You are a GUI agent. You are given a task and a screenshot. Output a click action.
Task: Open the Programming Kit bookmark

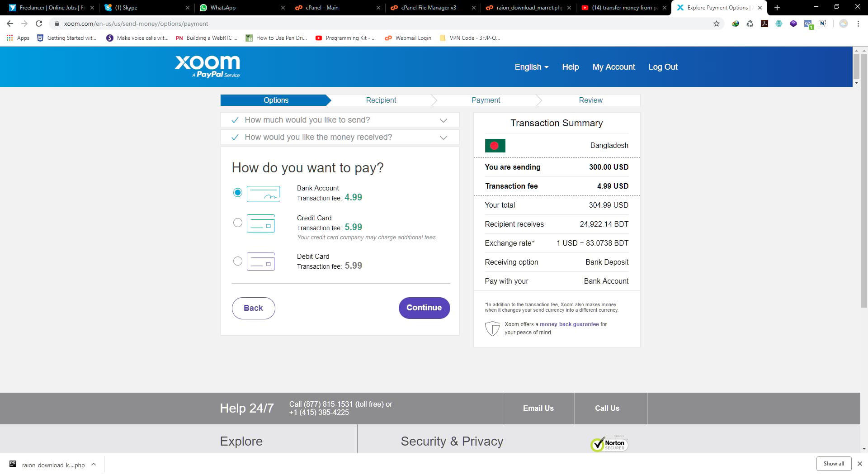[345, 38]
